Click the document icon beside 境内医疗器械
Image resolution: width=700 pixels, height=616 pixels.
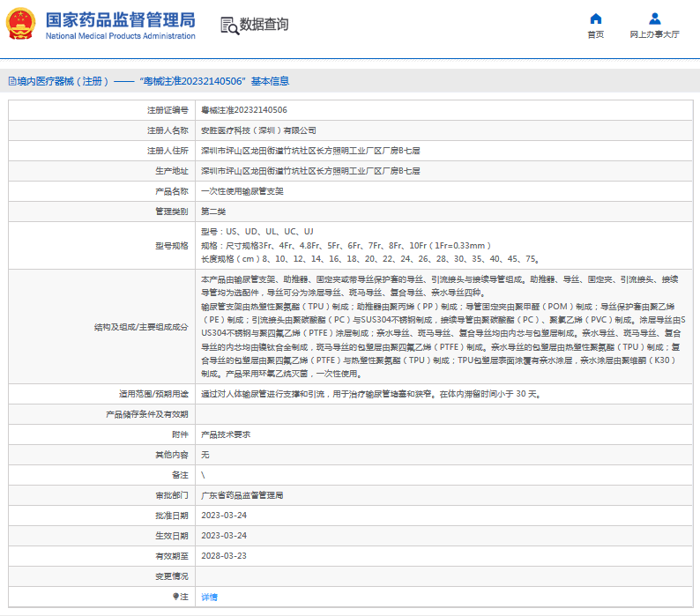pyautogui.click(x=12, y=81)
